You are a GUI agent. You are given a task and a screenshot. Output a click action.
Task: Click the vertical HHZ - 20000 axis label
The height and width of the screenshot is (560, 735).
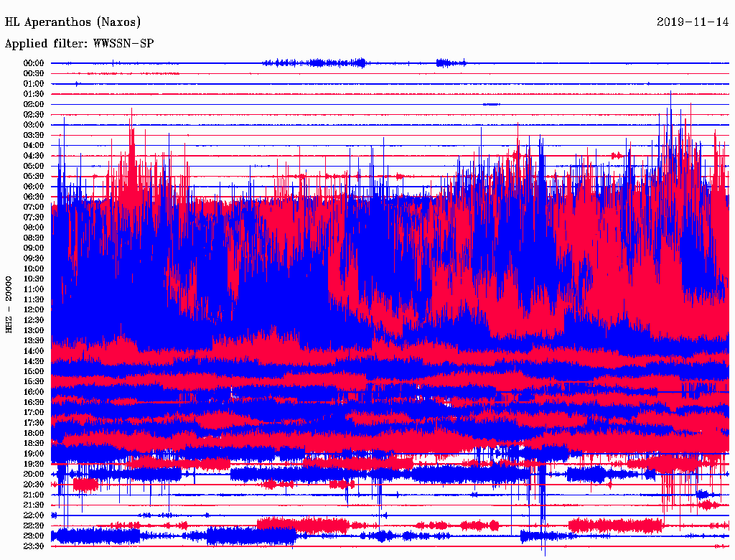9,304
